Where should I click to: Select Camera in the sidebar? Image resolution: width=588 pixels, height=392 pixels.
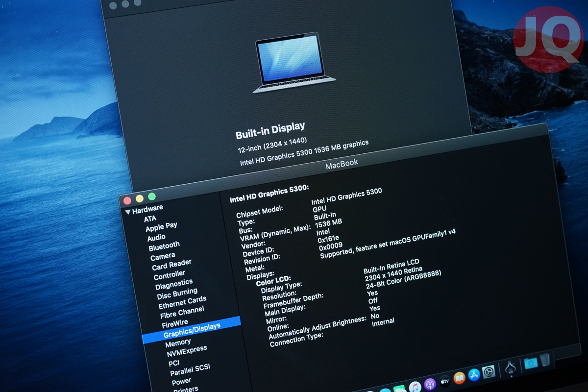point(163,256)
